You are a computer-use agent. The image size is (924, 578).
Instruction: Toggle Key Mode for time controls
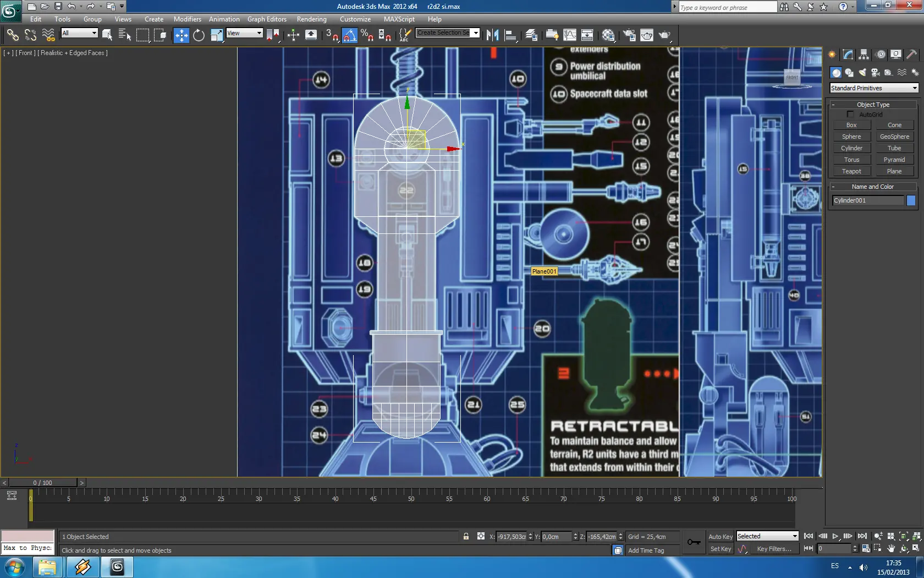click(809, 548)
